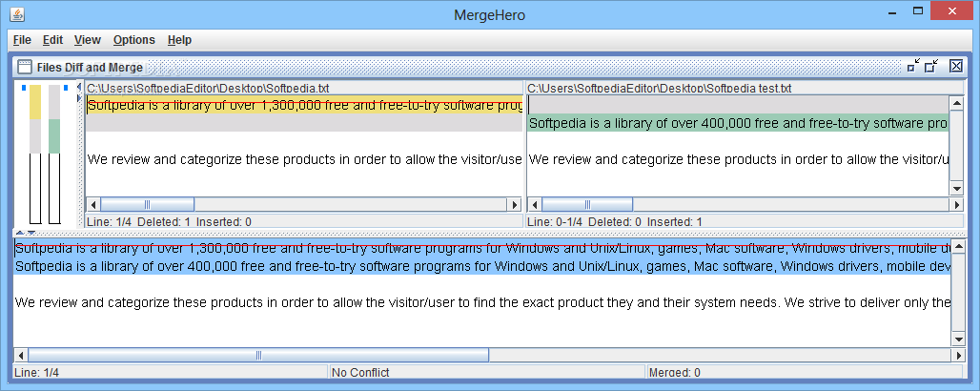The width and height of the screenshot is (980, 391).
Task: Maximize the Files Diff and Merge frame
Action: (932, 66)
